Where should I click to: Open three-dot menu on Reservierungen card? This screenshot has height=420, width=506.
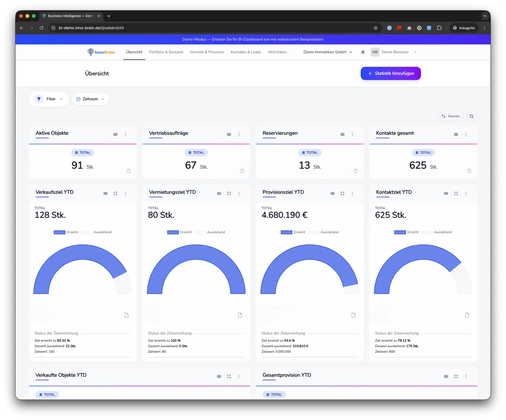[352, 134]
